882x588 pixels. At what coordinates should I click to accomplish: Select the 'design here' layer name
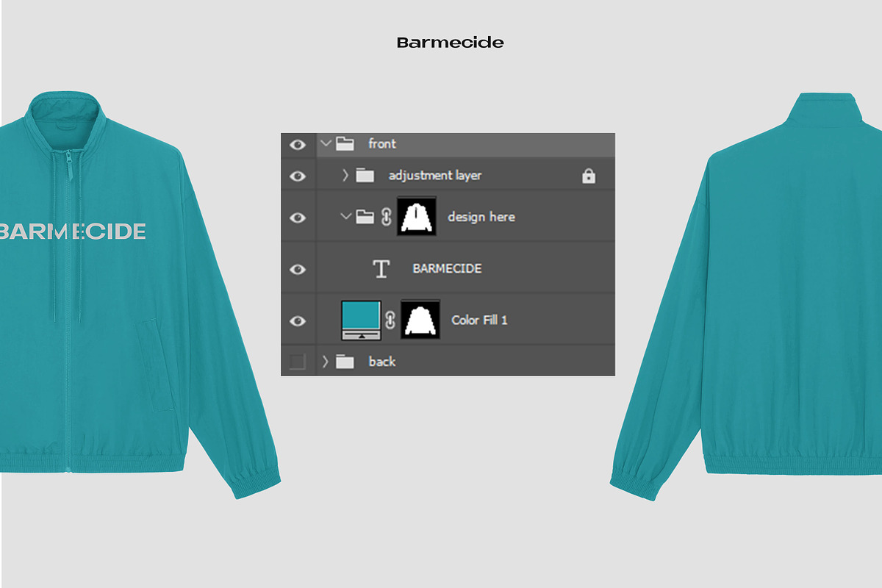click(481, 217)
